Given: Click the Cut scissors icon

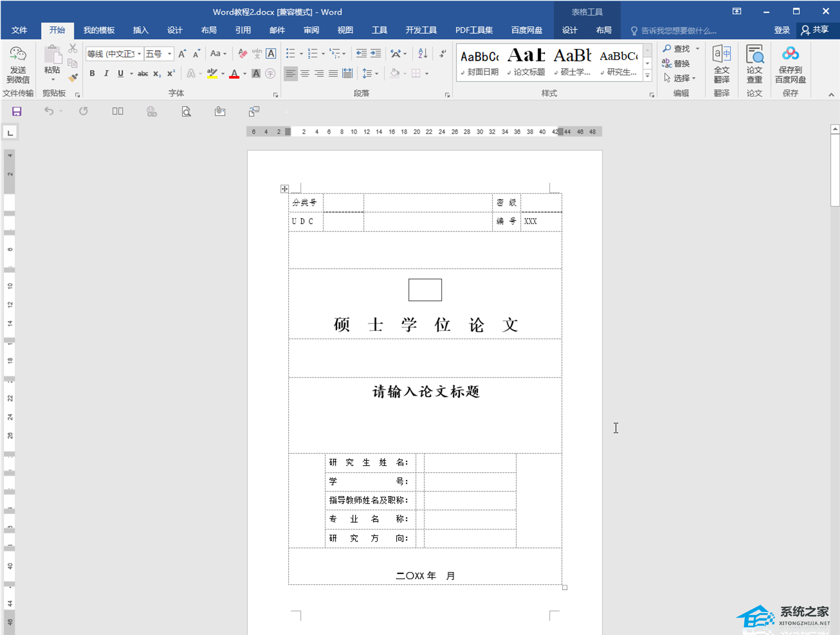Looking at the screenshot, I should [x=73, y=49].
